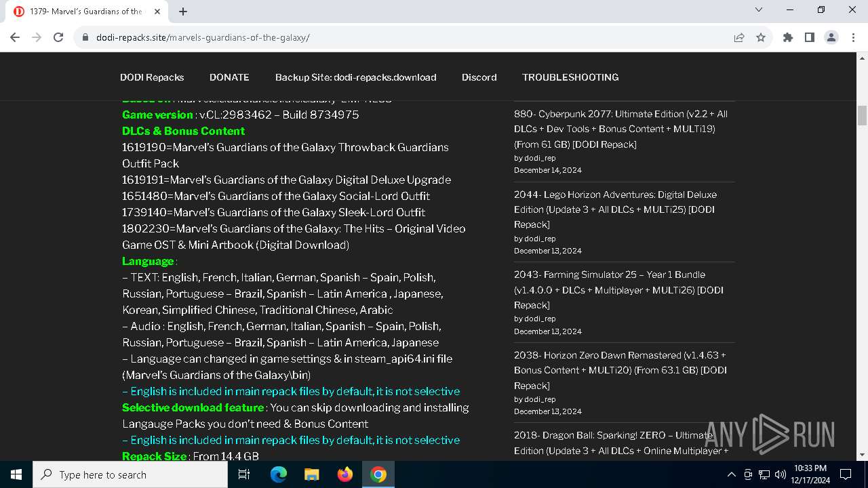The height and width of the screenshot is (488, 868).
Task: Open dodi_rep author link under Lego Horizon
Action: click(x=540, y=239)
